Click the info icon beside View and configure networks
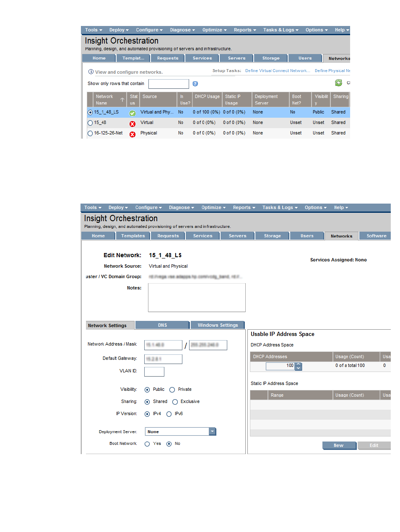 [91, 72]
